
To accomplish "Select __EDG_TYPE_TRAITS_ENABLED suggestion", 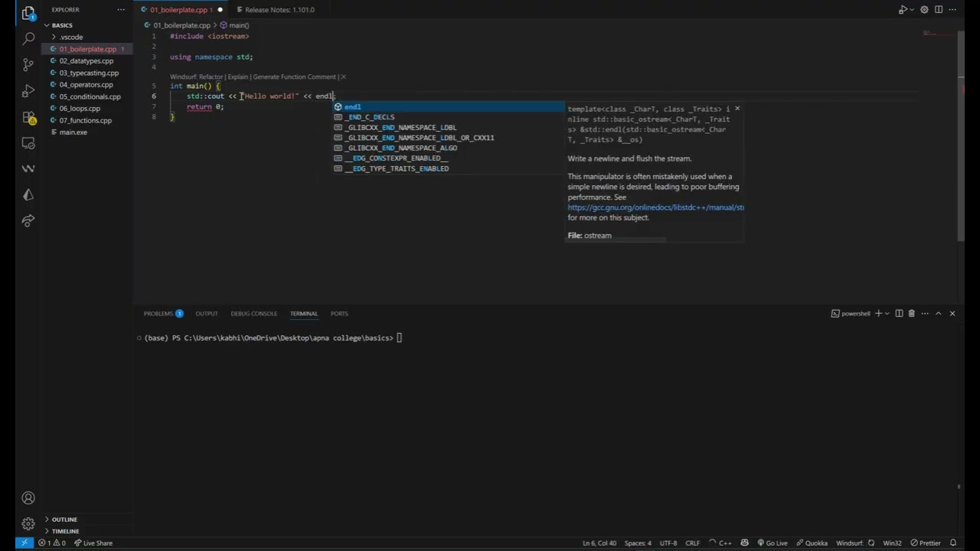I will click(x=449, y=168).
